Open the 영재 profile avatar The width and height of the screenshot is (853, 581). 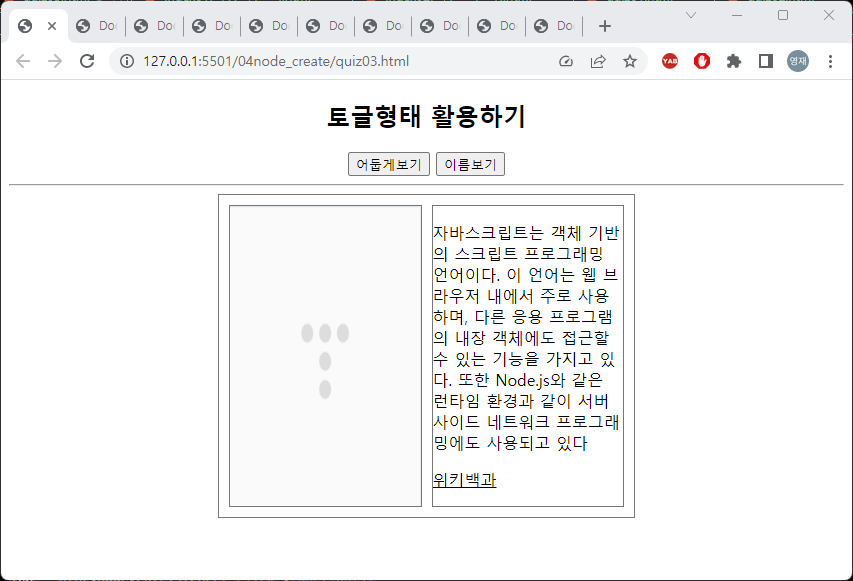798,61
